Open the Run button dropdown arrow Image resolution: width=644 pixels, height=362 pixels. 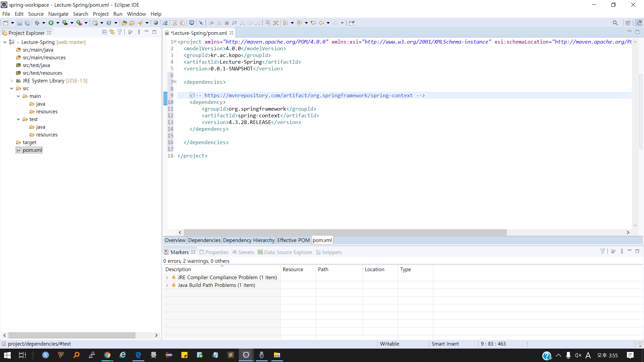point(58,23)
